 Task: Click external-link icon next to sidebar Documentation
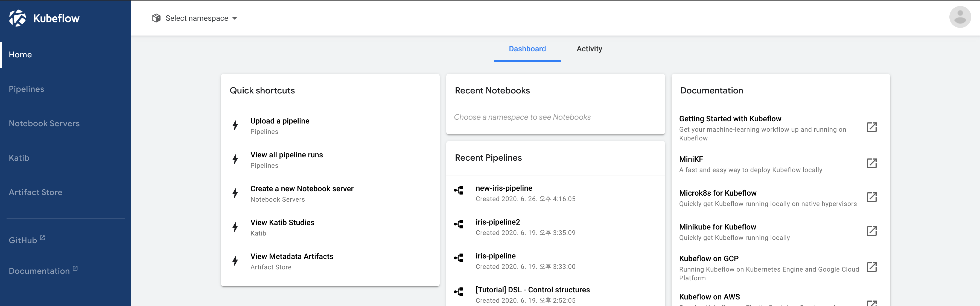(75, 268)
